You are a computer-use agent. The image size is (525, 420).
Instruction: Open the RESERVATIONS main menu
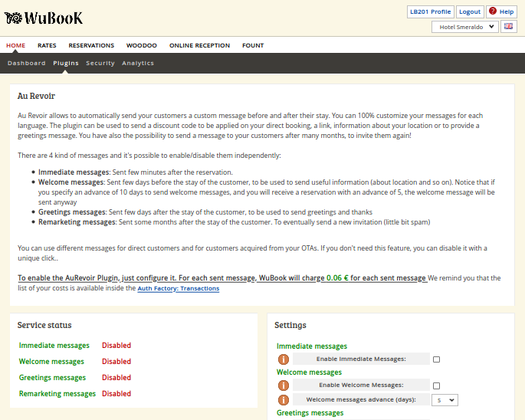91,45
